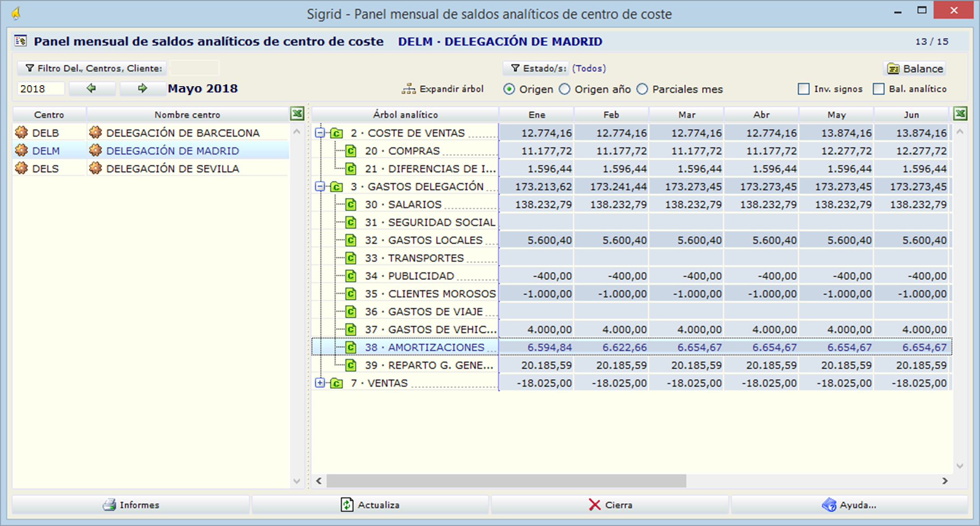Image resolution: width=980 pixels, height=526 pixels.
Task: Click the green C icon of 37 · GASTOS DE VEHIC
Action: pyautogui.click(x=351, y=330)
